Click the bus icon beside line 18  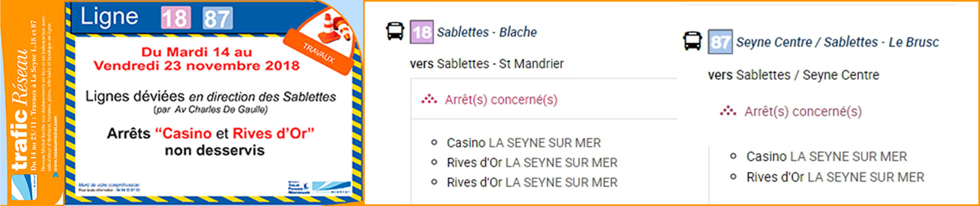click(395, 31)
